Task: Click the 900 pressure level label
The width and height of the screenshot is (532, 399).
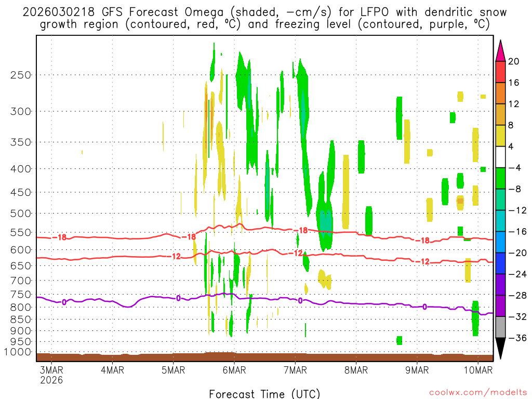Action: click(x=21, y=331)
